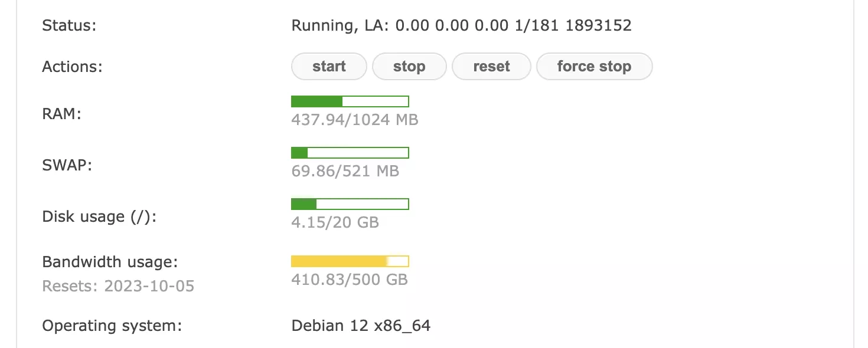Viewport: 868px width, 348px height.
Task: Click the 437.94/1024 MB RAM value
Action: tap(354, 120)
